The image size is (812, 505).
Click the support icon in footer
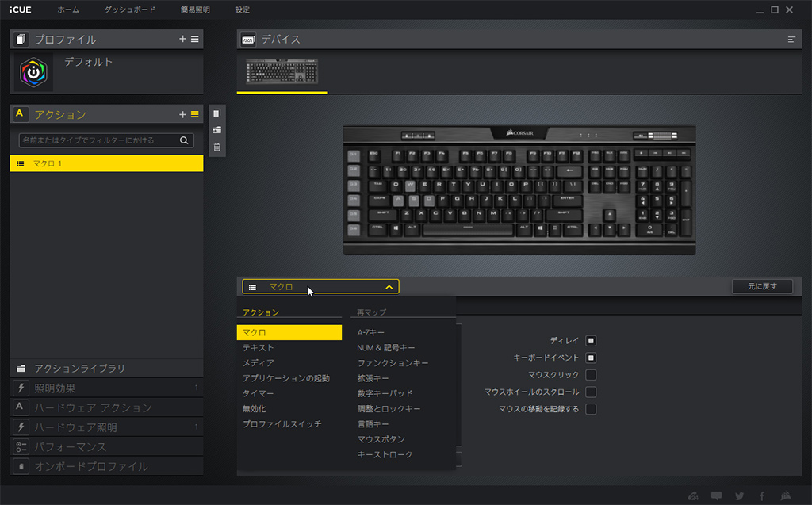(693, 495)
